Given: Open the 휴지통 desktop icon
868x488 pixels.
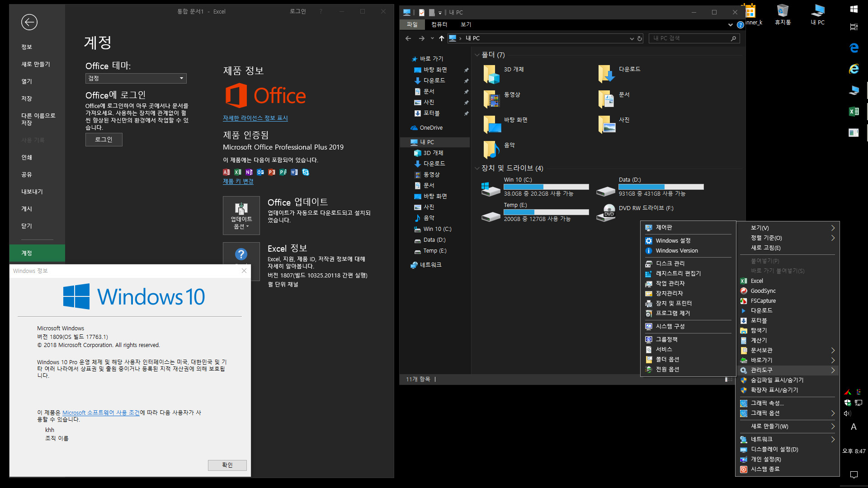Looking at the screenshot, I should (x=783, y=14).
